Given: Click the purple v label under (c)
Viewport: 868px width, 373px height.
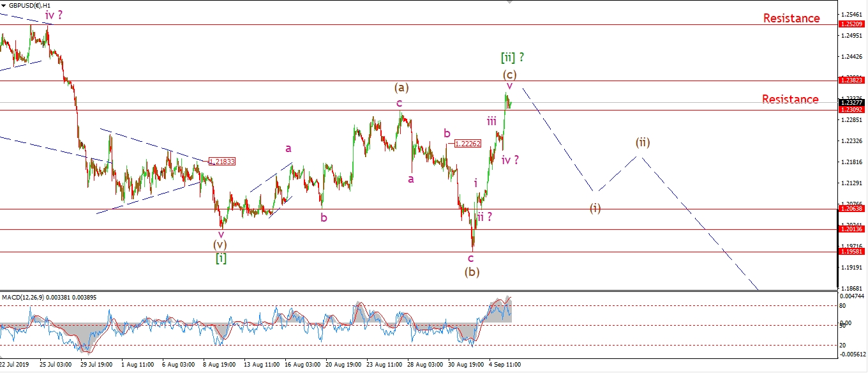Looking at the screenshot, I should click(509, 86).
